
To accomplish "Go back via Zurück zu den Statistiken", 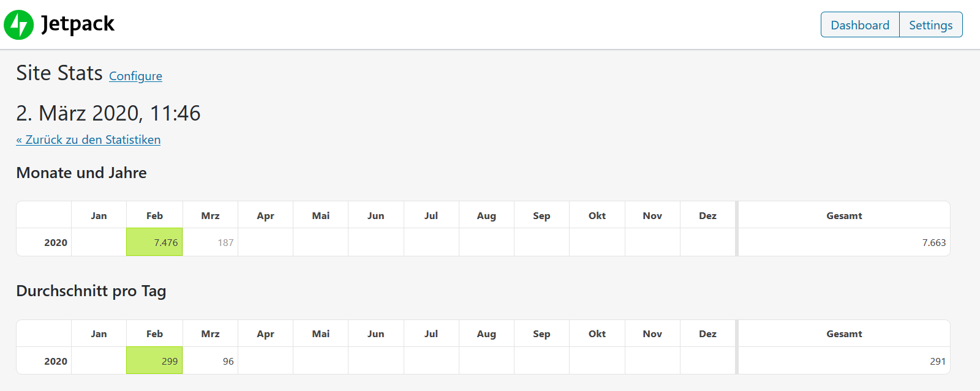I will [x=88, y=140].
